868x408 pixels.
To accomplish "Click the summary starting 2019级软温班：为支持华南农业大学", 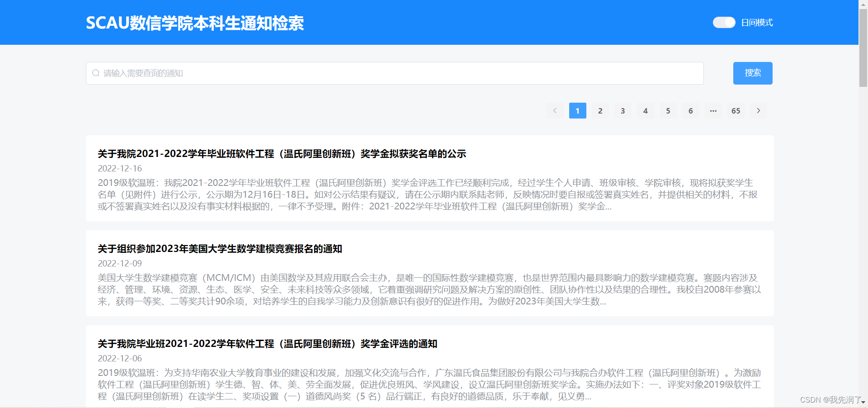I will 429,384.
